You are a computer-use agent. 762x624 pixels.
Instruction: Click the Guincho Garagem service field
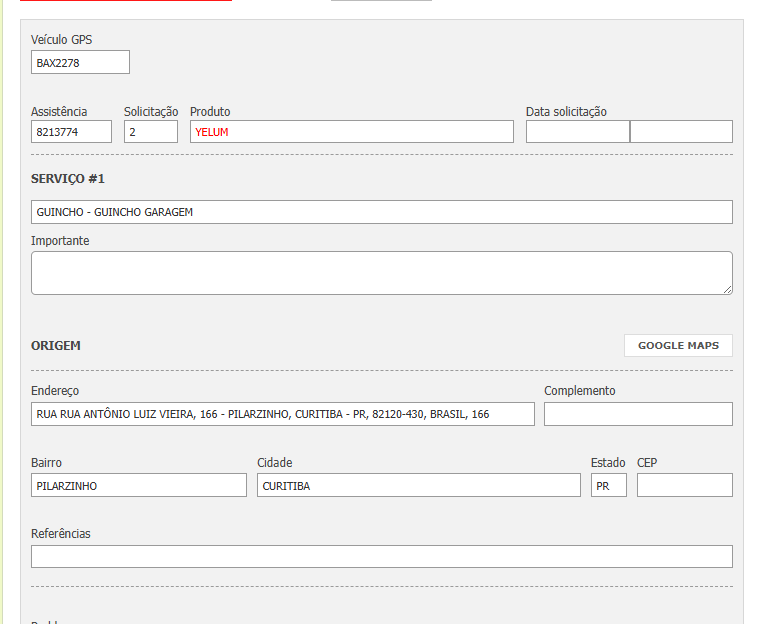point(381,212)
